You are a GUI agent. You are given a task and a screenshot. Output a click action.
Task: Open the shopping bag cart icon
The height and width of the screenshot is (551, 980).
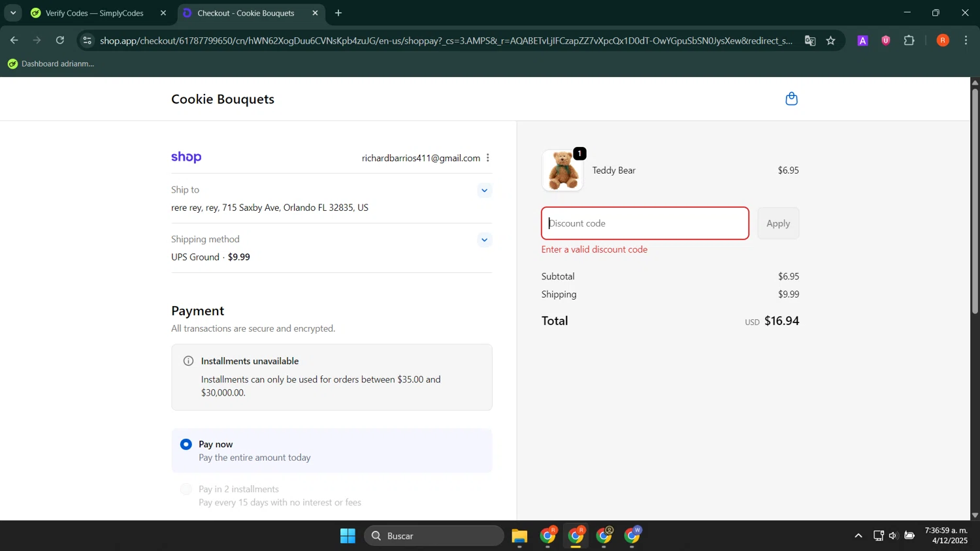[x=791, y=99]
